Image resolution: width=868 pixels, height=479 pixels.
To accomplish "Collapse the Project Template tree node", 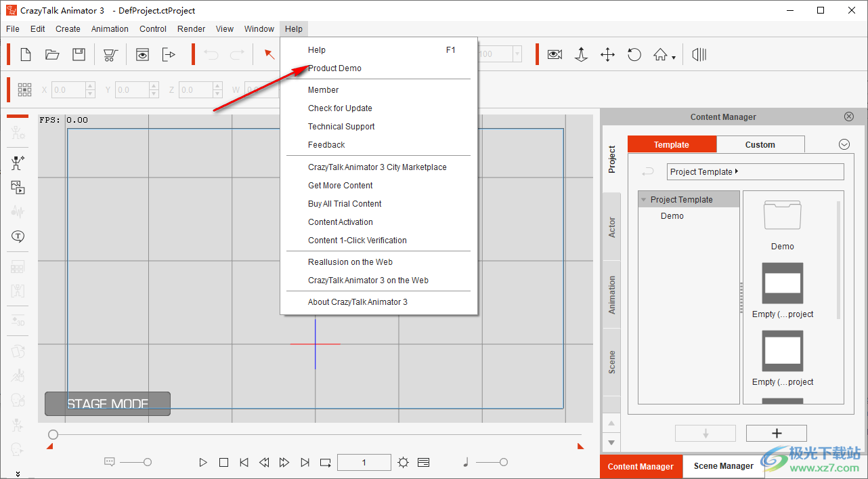I will click(644, 200).
